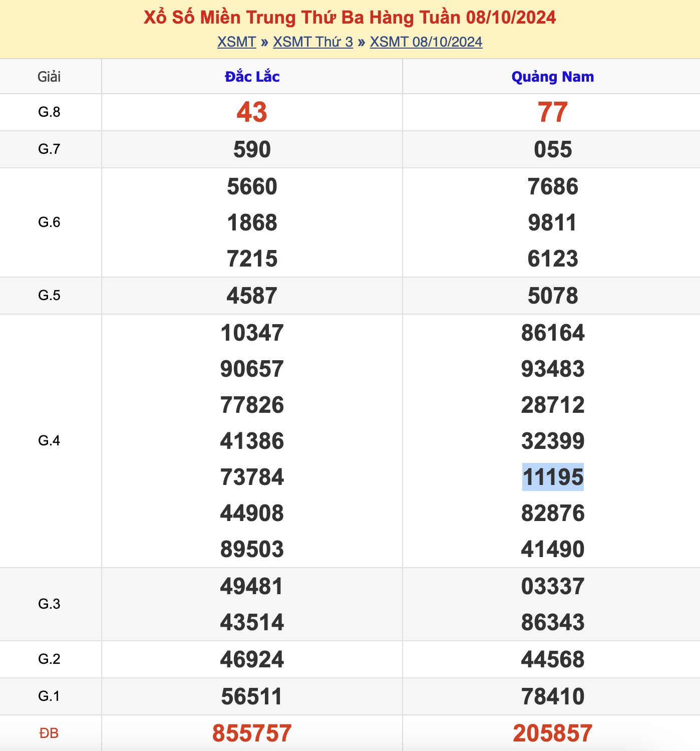Open the XSMT 08/10/2024 breadcrumb link
The image size is (700, 751).
426,42
